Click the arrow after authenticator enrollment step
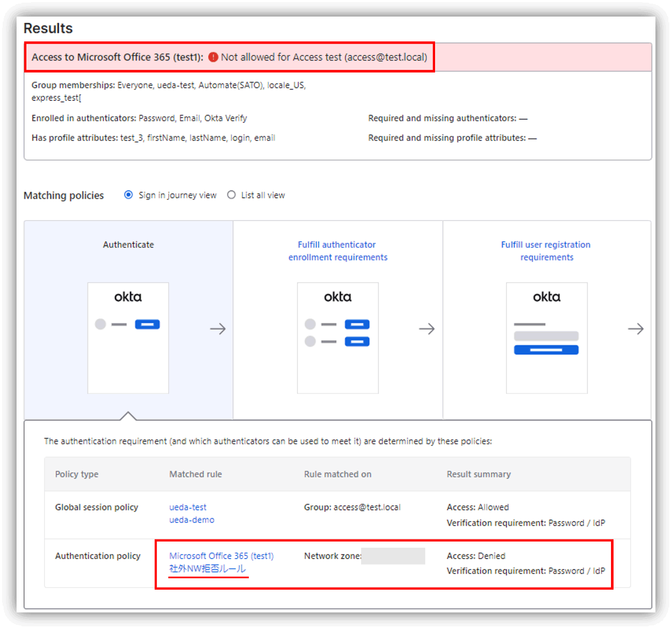 pos(427,329)
